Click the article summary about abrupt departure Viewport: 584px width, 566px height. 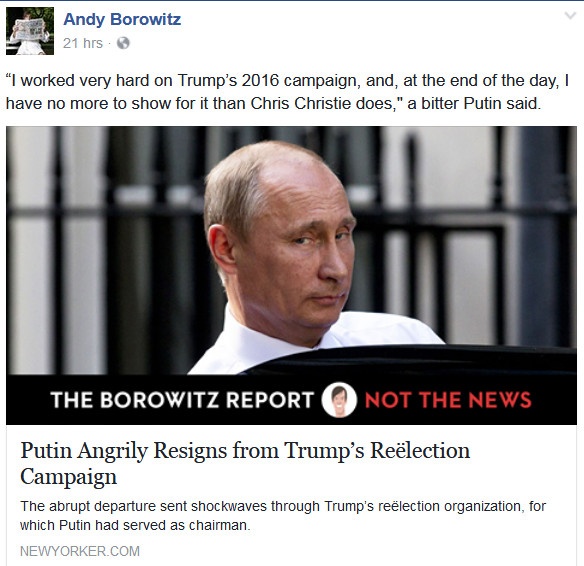pyautogui.click(x=283, y=516)
